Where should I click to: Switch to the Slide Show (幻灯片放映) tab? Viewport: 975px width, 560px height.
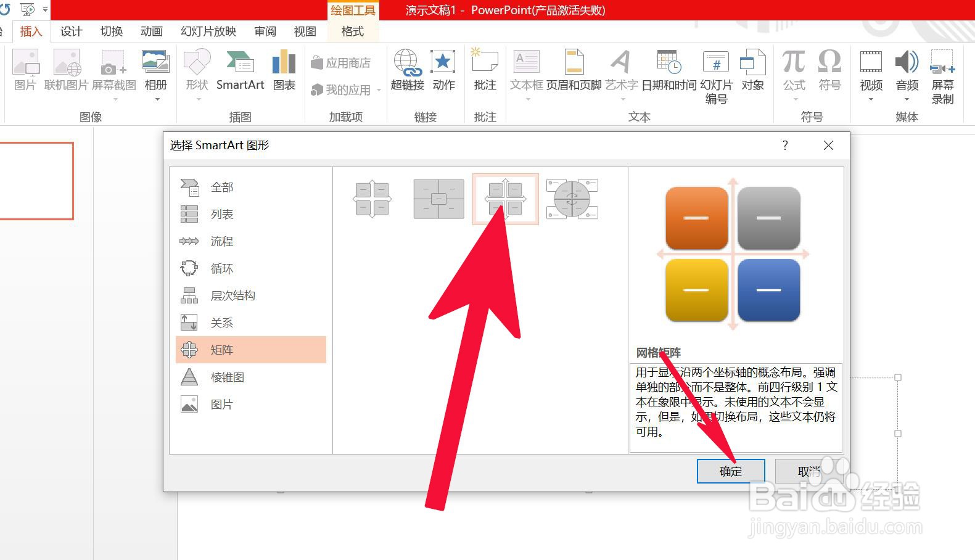(x=208, y=31)
